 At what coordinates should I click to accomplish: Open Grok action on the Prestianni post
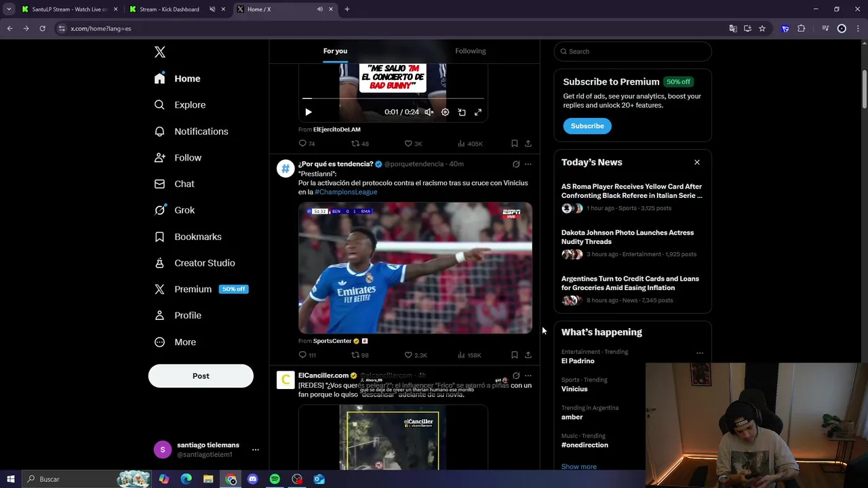(516, 164)
